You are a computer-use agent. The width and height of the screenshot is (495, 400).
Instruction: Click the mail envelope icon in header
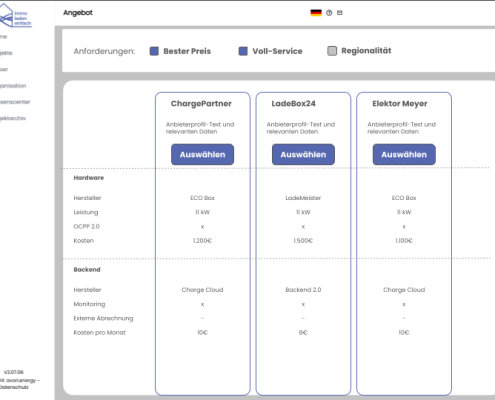(340, 13)
